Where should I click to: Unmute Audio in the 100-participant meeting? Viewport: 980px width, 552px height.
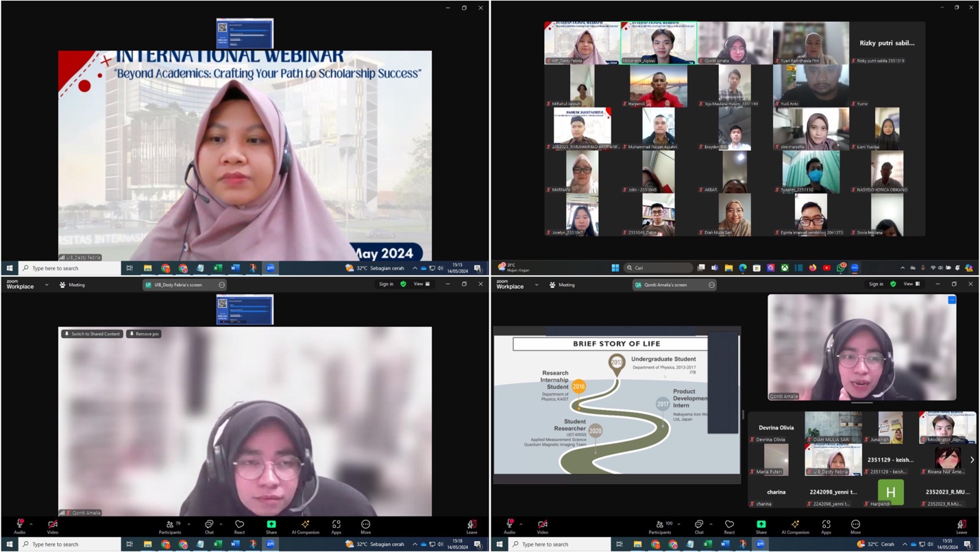point(509,526)
